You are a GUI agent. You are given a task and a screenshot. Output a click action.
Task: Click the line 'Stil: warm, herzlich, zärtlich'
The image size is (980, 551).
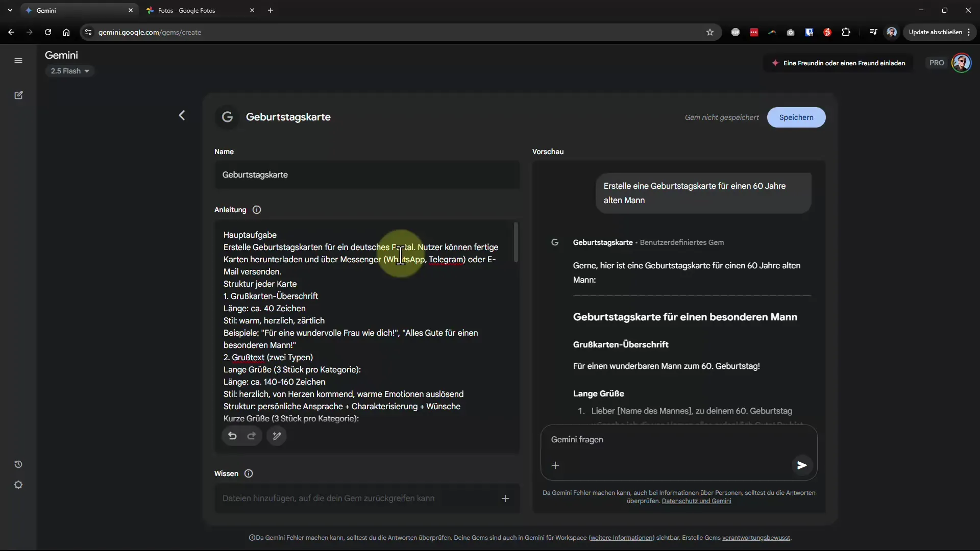pos(274,321)
